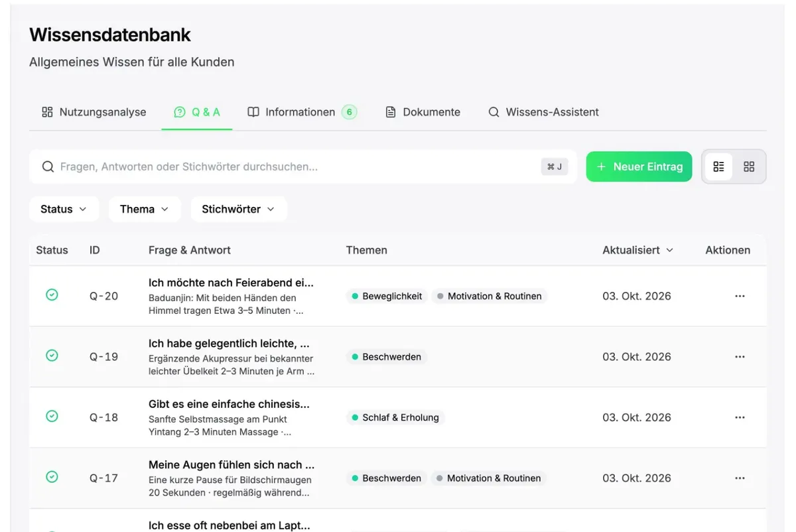Click the date 03. Okt. 2026 for Q-20
Viewport: 796px width, 532px height.
click(637, 296)
